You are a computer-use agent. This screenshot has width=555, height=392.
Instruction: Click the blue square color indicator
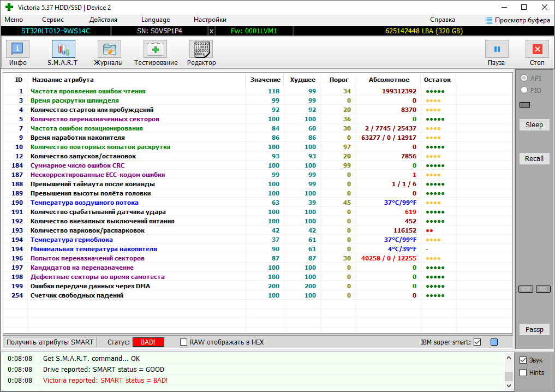(494, 342)
